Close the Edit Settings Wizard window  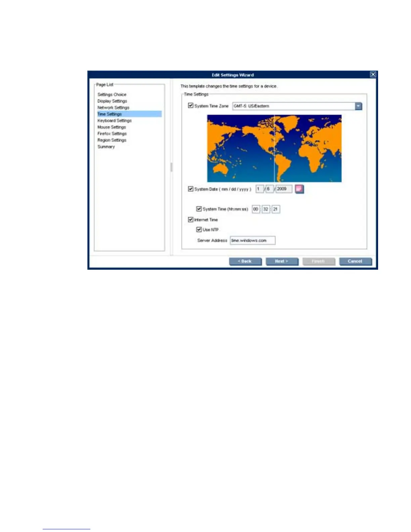tap(373, 75)
